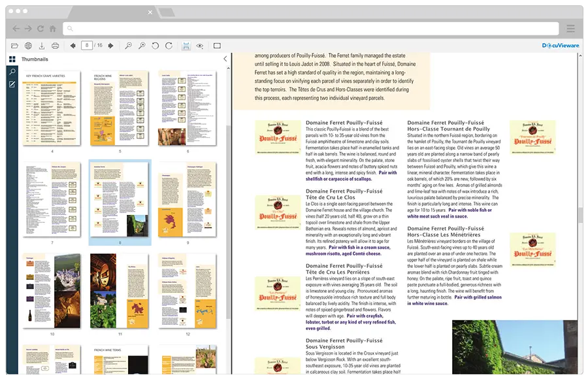This screenshot has height=379, width=588.
Task: Click 'Pair with grilled salmon in white wine sauce' text
Action: point(455,300)
